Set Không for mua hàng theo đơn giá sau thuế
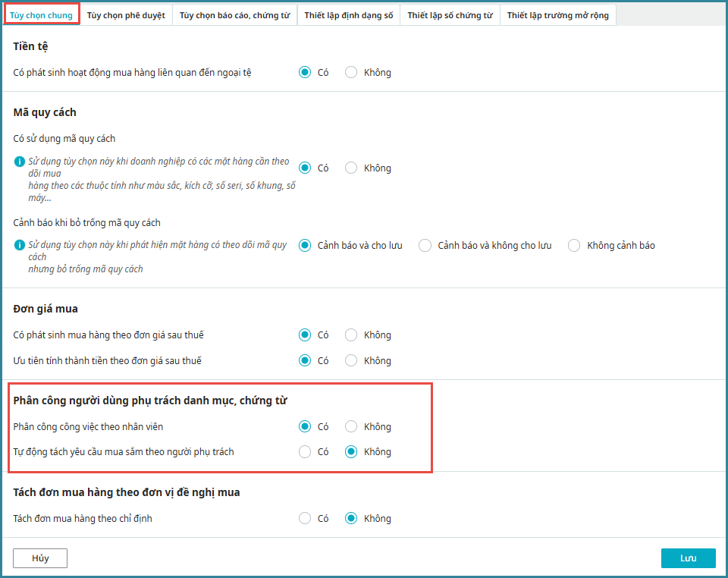The height and width of the screenshot is (578, 728). [351, 335]
